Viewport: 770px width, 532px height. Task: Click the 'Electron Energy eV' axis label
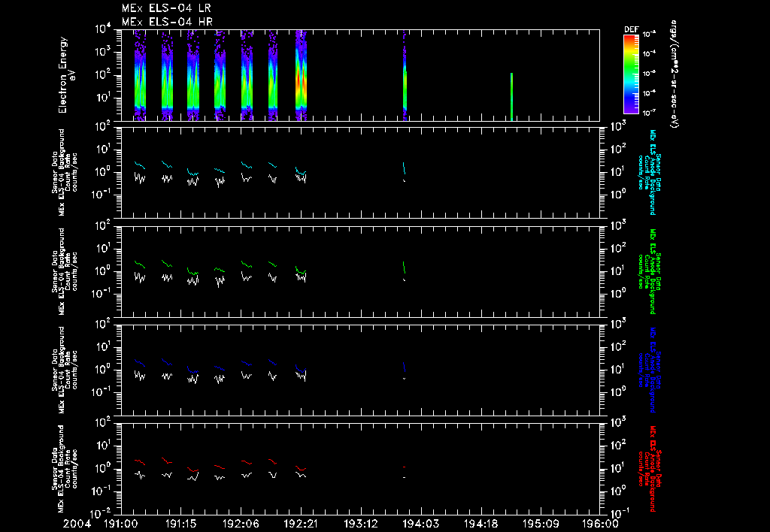(x=66, y=75)
